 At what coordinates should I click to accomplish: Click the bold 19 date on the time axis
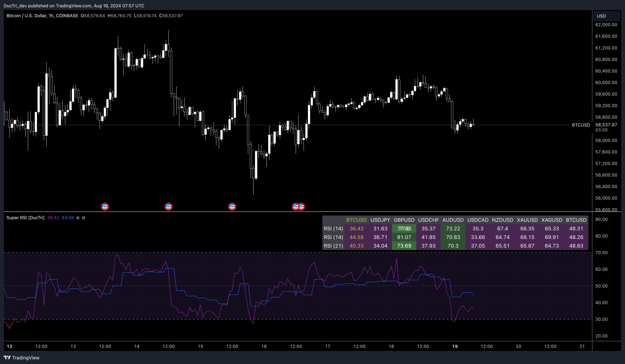click(x=455, y=346)
